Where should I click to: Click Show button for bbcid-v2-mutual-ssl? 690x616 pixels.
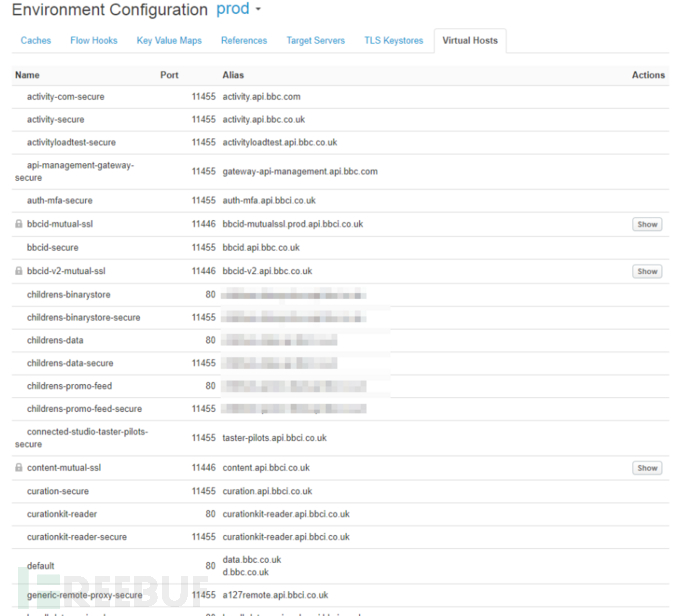(647, 271)
